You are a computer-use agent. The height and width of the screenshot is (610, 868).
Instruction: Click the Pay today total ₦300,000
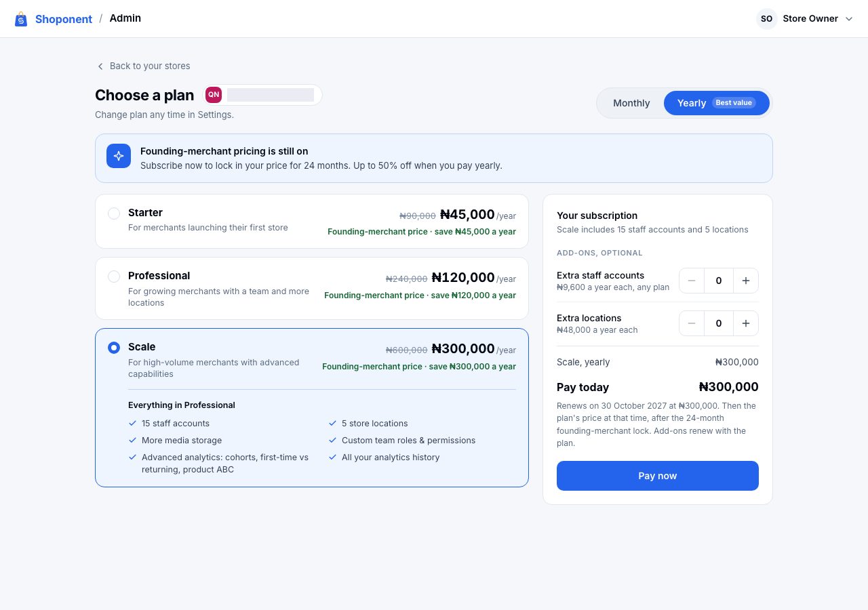point(729,387)
